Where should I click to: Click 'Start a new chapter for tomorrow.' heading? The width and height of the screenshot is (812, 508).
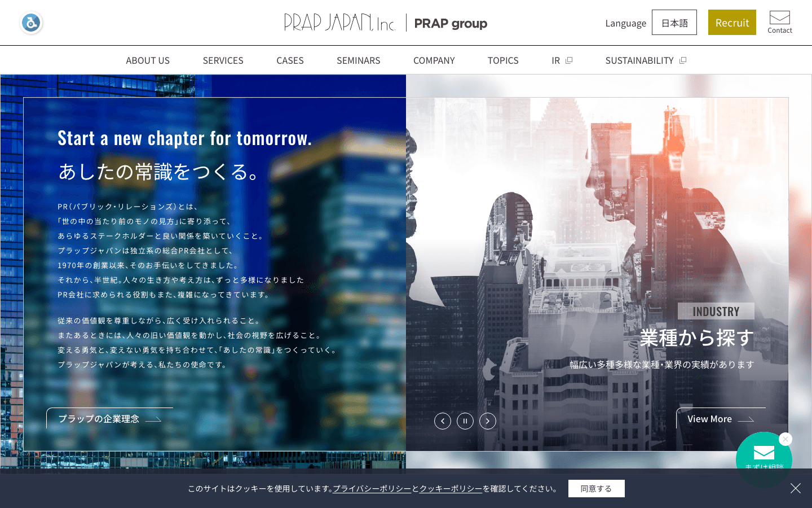[184, 138]
